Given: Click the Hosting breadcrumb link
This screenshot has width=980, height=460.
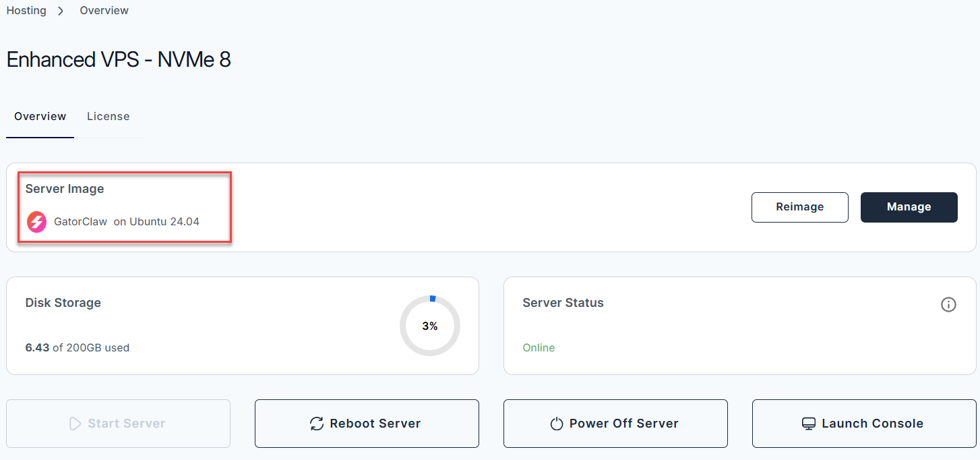Looking at the screenshot, I should pos(26,11).
